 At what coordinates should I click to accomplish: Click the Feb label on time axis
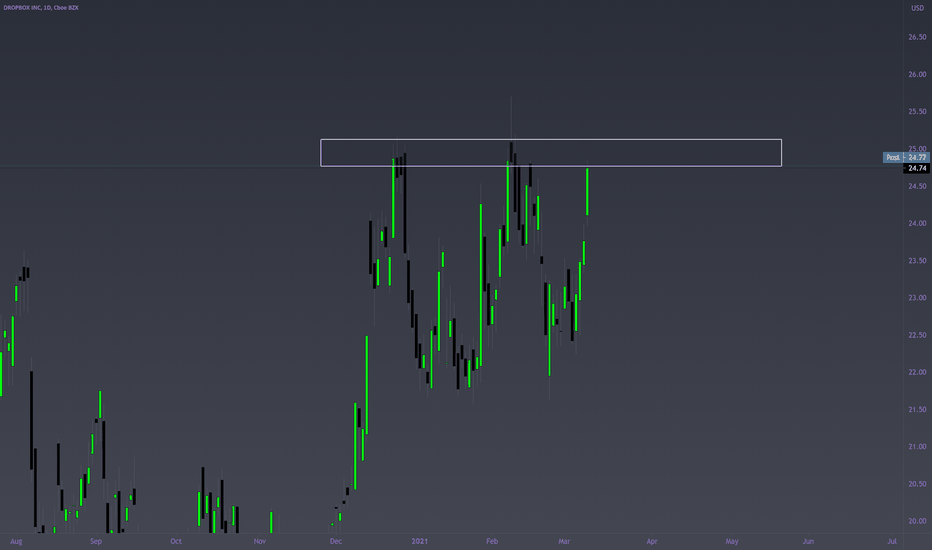[492, 541]
